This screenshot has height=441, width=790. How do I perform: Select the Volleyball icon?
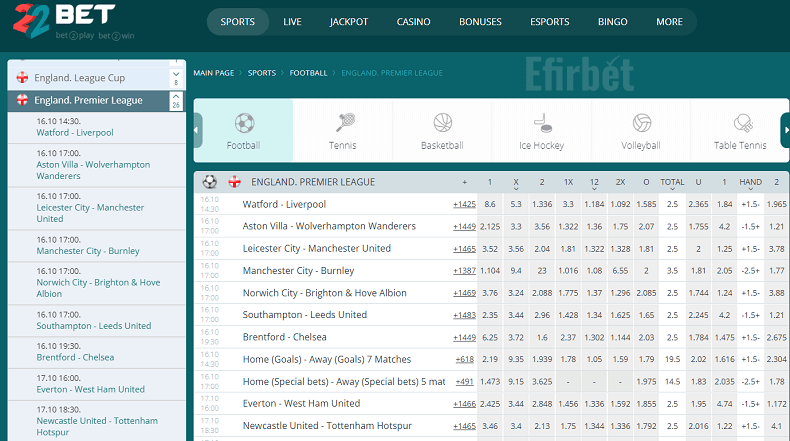click(x=642, y=122)
